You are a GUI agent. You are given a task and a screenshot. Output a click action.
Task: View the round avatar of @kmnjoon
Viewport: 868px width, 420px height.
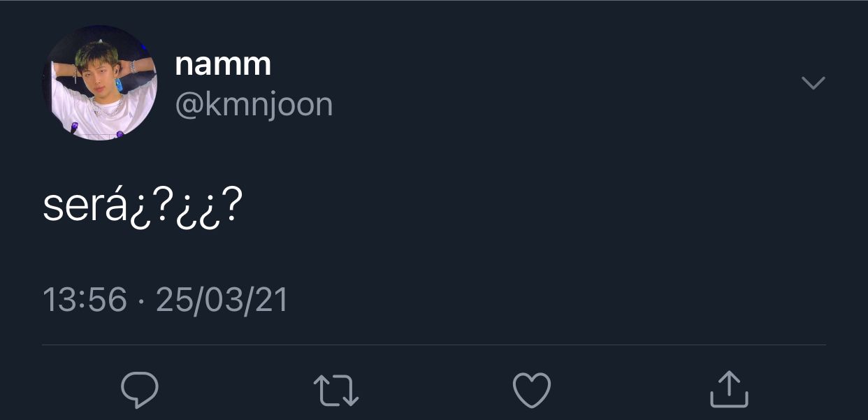(99, 83)
